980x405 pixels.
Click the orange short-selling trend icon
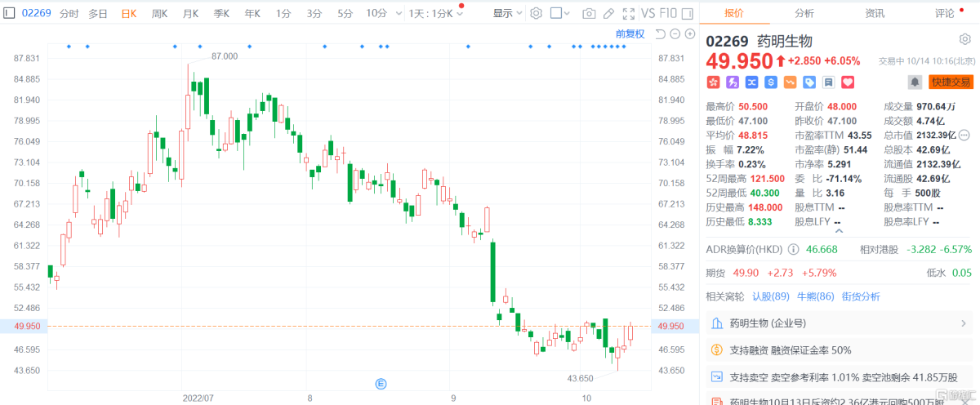[790, 82]
